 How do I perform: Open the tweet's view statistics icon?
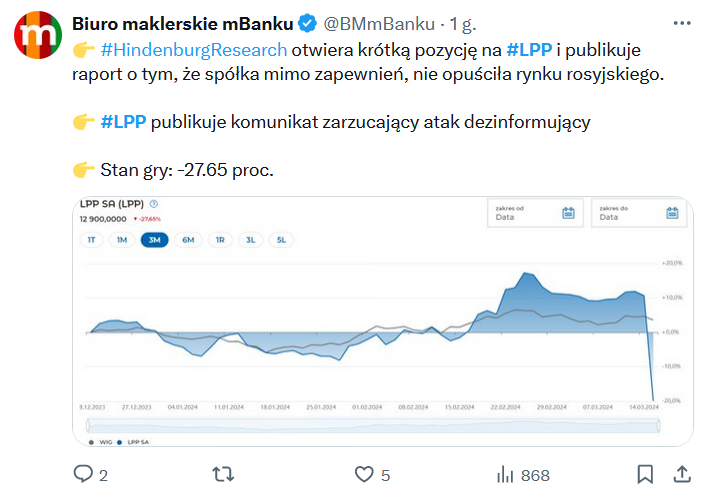click(506, 474)
